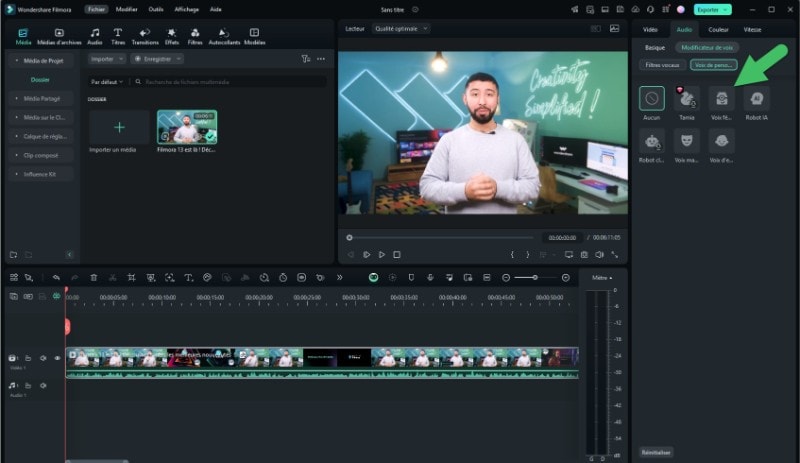Screen dimensions: 800x463
Task: Select the Voix ma... mask voice preset
Action: click(687, 141)
